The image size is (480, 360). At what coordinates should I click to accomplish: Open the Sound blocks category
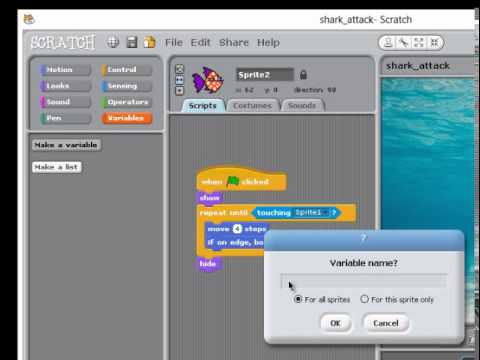pos(65,102)
